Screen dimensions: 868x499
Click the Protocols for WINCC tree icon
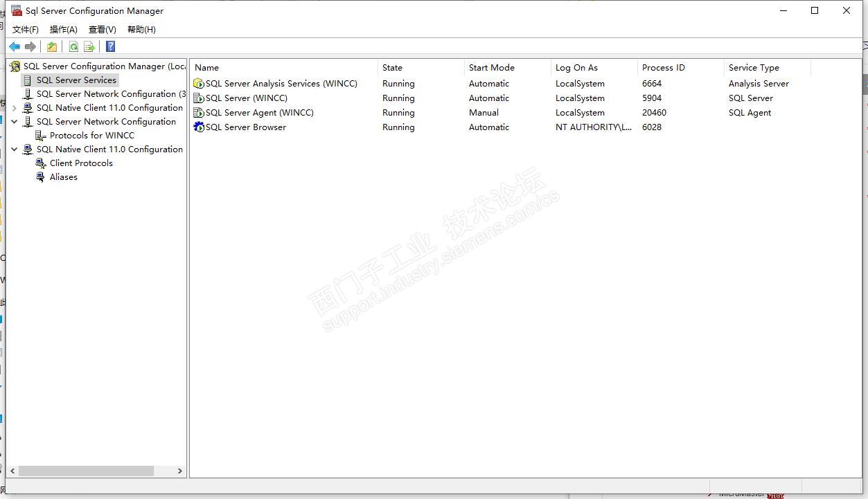(41, 136)
